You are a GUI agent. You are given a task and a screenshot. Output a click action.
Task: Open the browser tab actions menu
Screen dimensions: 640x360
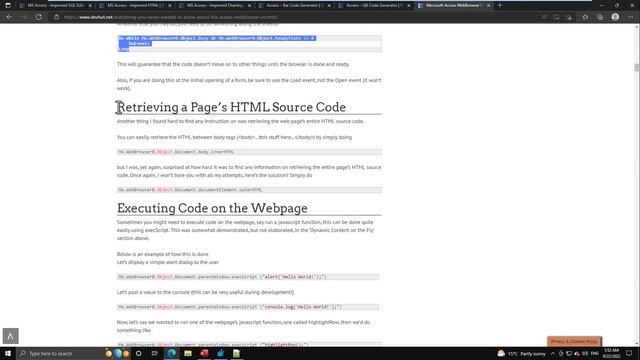8,5
